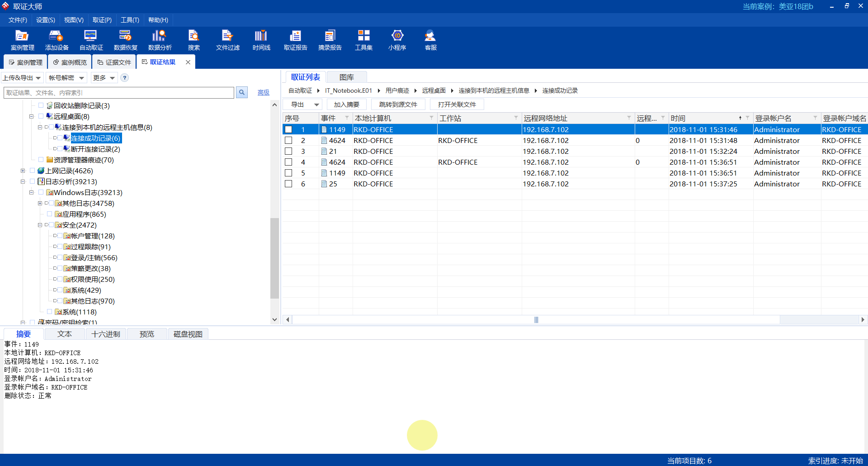This screenshot has width=868, height=466.
Task: Open 小程序 icon
Action: [397, 40]
